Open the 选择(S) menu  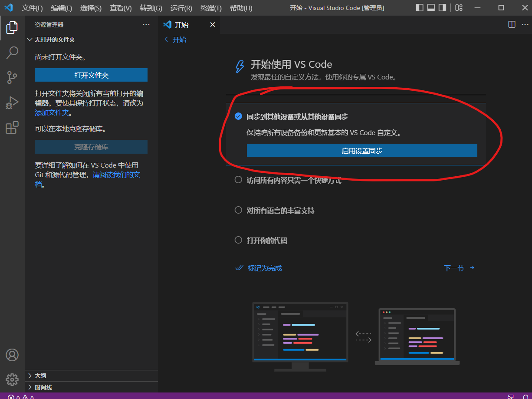(x=91, y=8)
